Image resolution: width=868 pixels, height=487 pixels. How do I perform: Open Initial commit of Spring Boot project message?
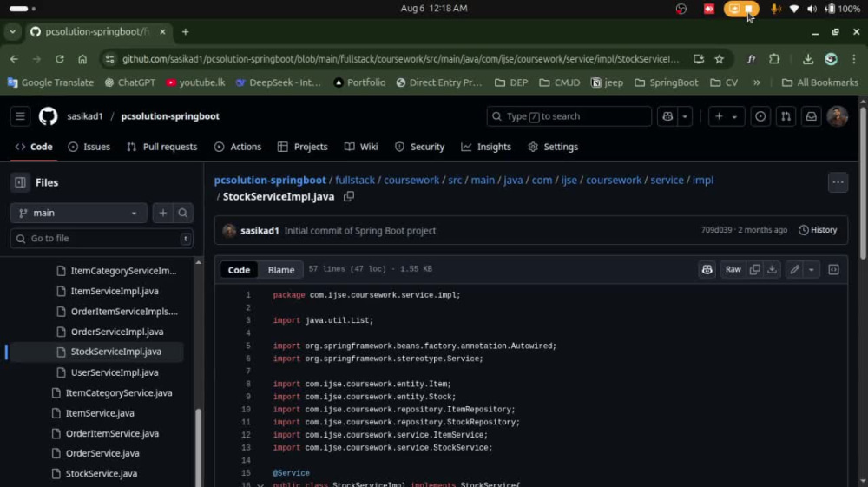pos(360,230)
